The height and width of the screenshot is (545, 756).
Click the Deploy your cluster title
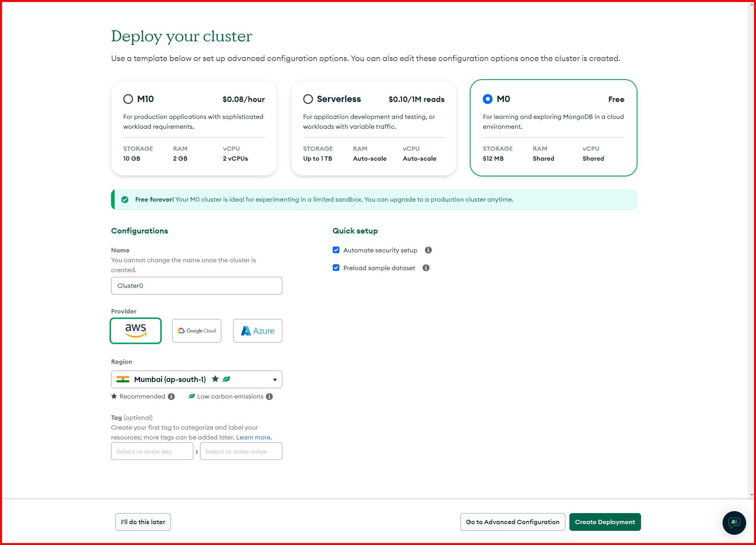[x=182, y=36]
